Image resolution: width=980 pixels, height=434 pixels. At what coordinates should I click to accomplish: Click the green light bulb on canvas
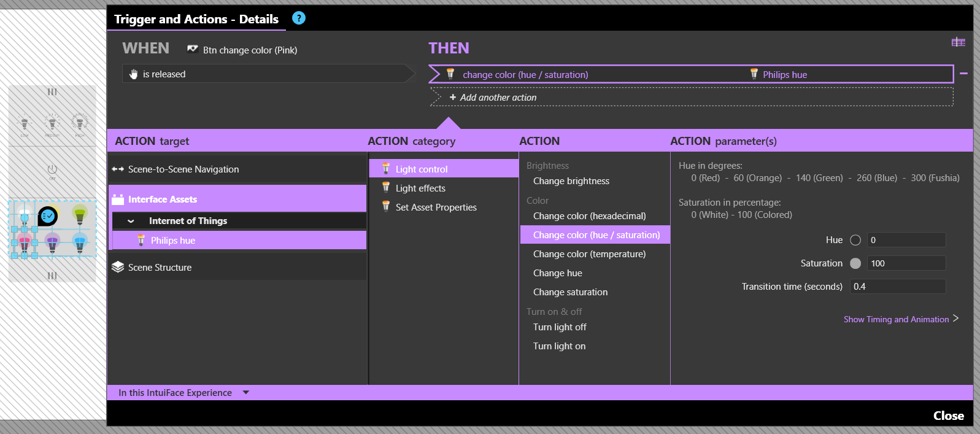80,215
